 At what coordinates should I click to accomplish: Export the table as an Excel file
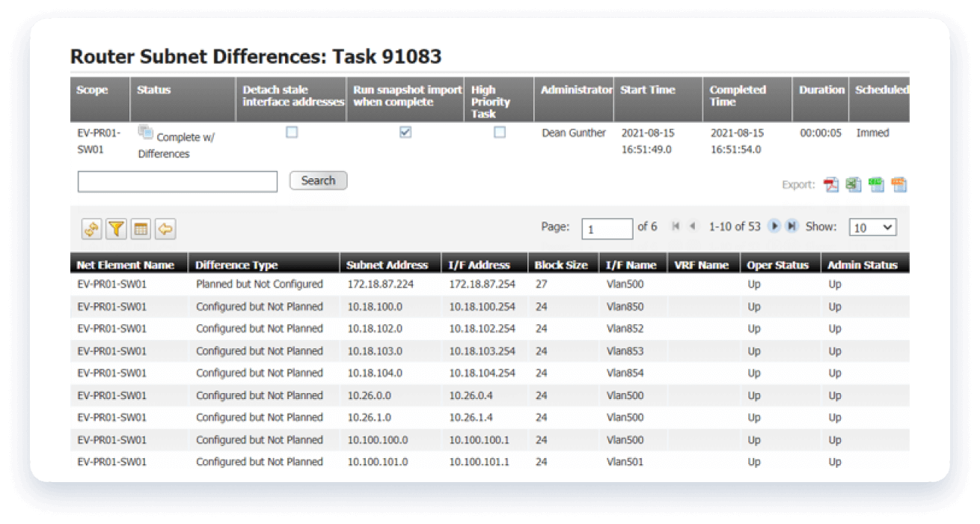point(853,184)
